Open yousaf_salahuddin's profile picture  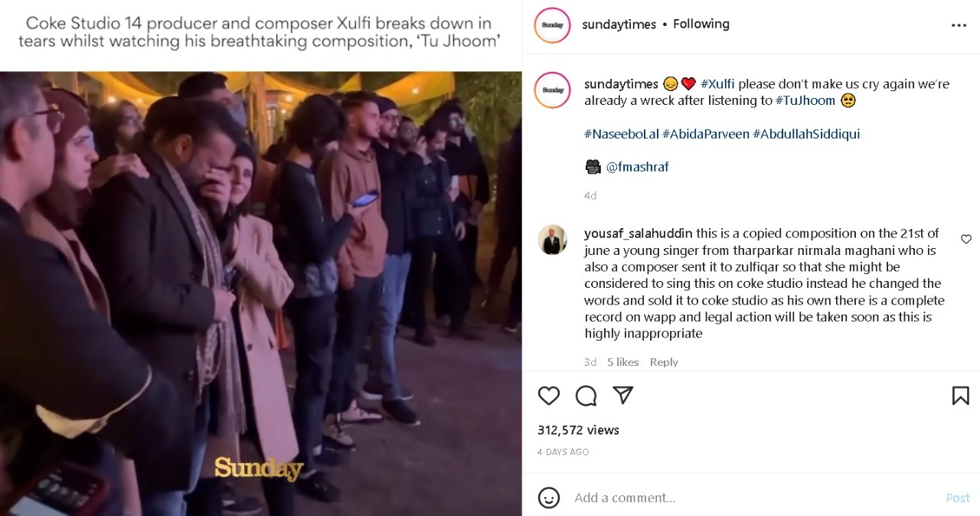click(x=552, y=240)
